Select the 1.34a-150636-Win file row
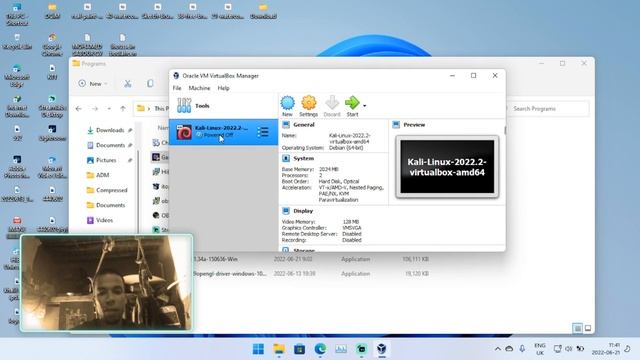 tap(310, 259)
